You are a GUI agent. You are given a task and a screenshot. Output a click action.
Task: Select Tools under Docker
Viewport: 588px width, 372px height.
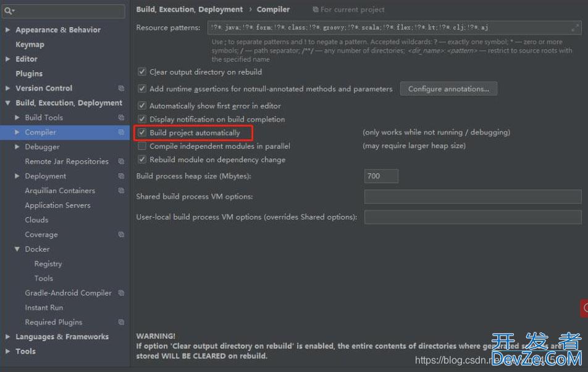pyautogui.click(x=43, y=278)
